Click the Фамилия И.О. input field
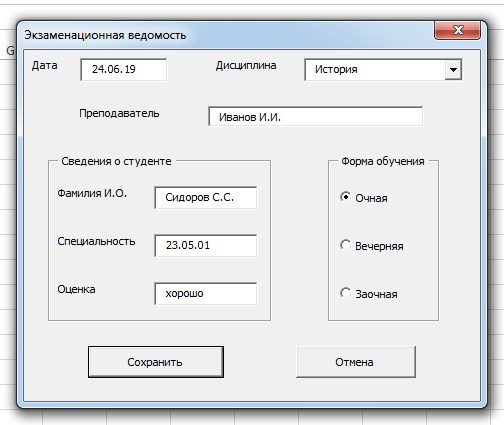This screenshot has height=425, width=504. [206, 198]
